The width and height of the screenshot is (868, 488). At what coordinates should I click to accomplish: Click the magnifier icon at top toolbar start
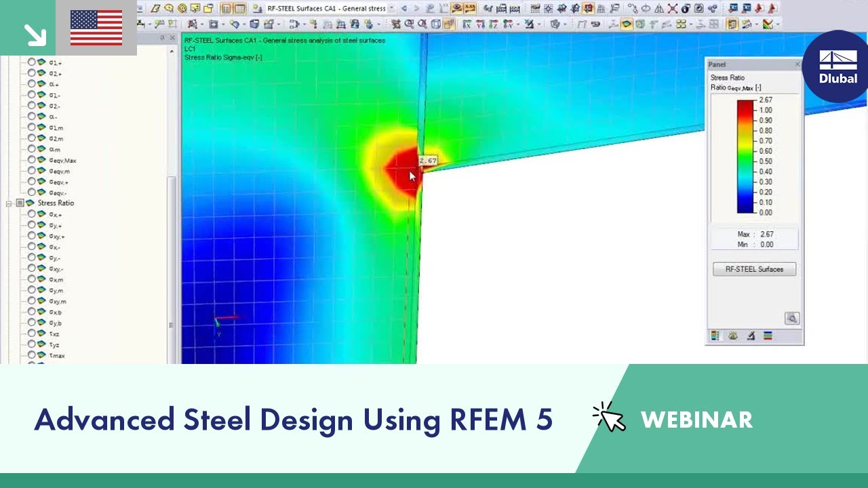click(x=169, y=9)
